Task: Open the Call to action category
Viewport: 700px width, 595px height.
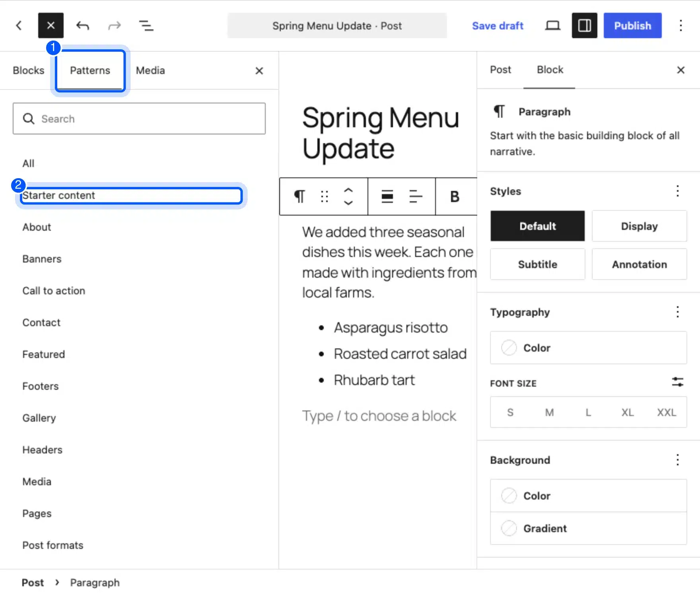Action: 54,291
